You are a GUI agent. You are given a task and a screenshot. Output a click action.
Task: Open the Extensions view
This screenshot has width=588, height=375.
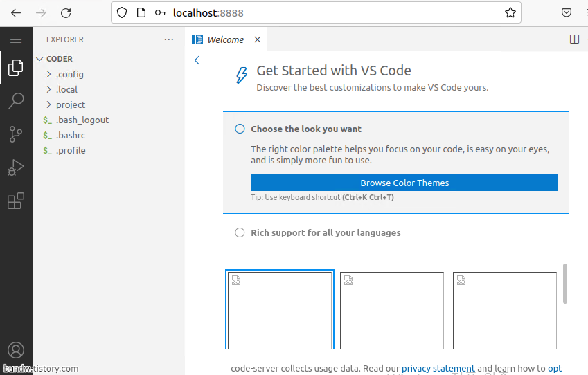click(x=16, y=201)
